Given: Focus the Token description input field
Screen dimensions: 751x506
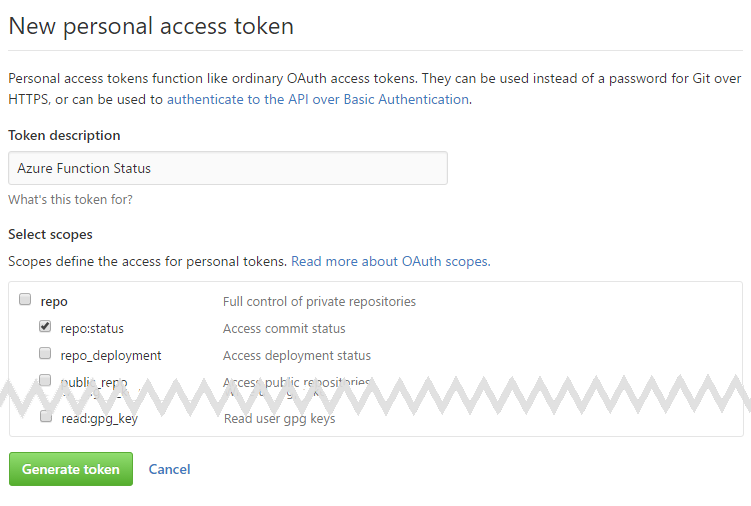Looking at the screenshot, I should pos(227,168).
